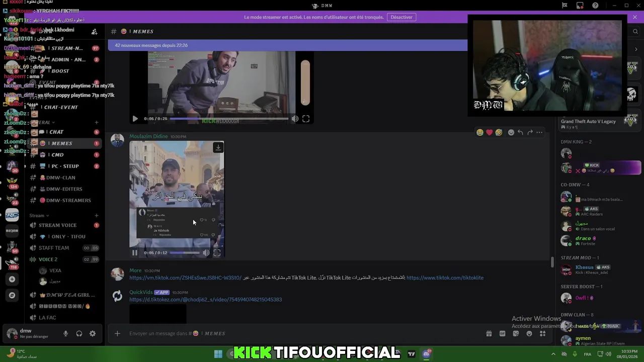Screen dimensions: 644x362
Task: Mute the 0:05 / 0:12 video volume
Action: [x=206, y=253]
